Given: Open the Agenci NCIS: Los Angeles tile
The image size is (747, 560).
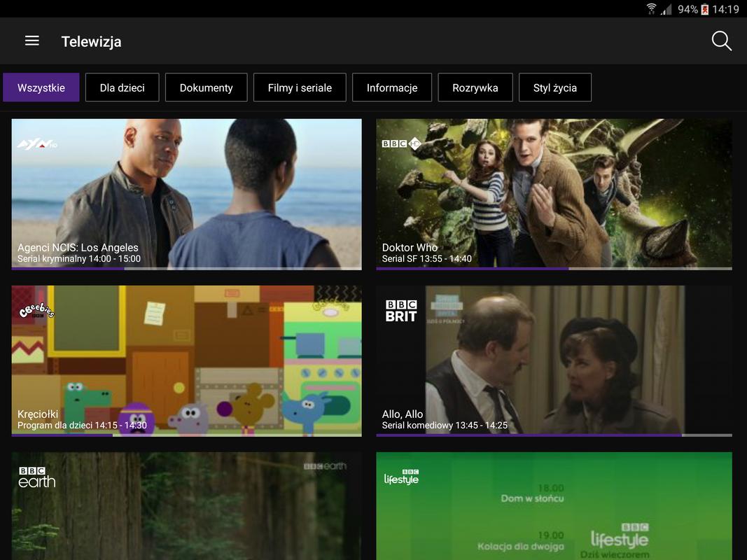Looking at the screenshot, I should click(187, 193).
